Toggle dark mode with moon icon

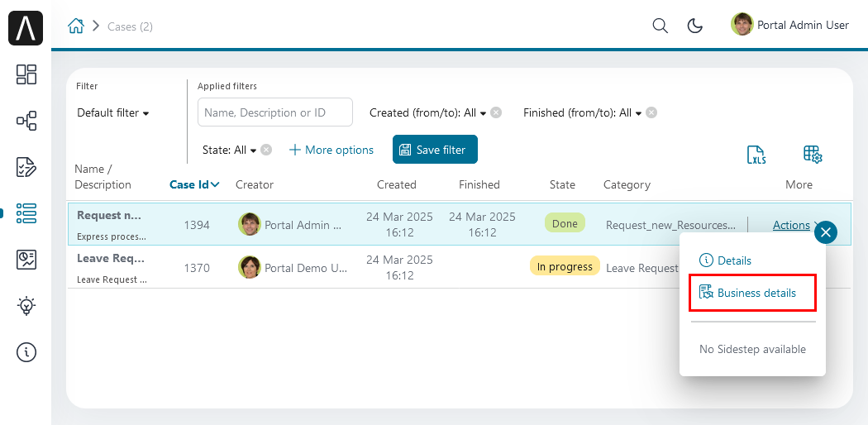694,26
